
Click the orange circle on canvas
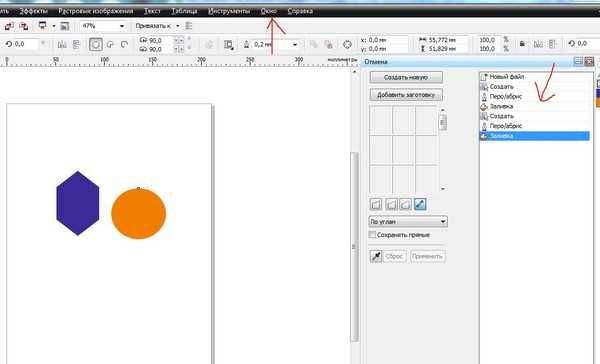tap(139, 214)
